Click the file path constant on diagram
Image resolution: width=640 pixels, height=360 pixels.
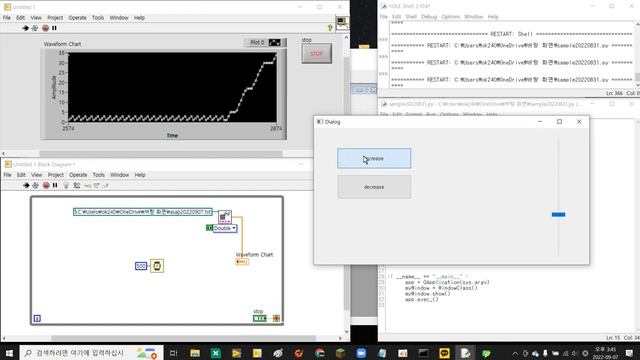(x=143, y=212)
